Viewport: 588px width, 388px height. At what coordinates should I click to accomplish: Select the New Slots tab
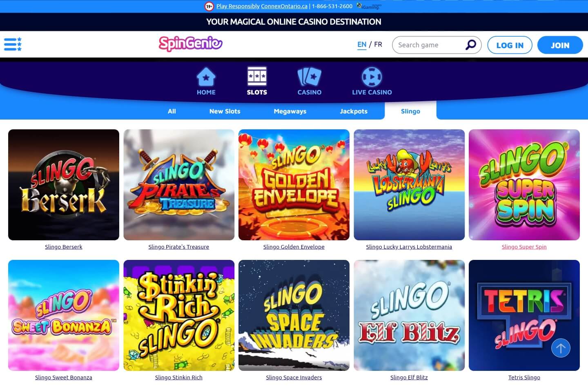225,111
